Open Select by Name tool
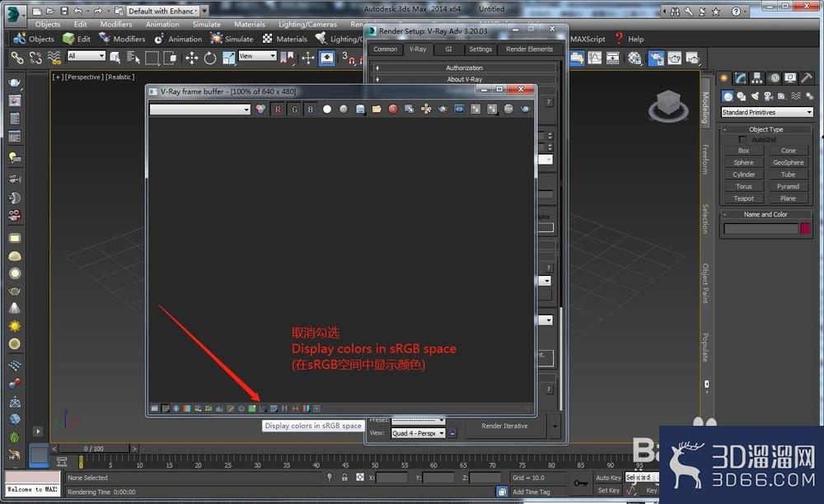This screenshot has height=504, width=824. point(133,58)
